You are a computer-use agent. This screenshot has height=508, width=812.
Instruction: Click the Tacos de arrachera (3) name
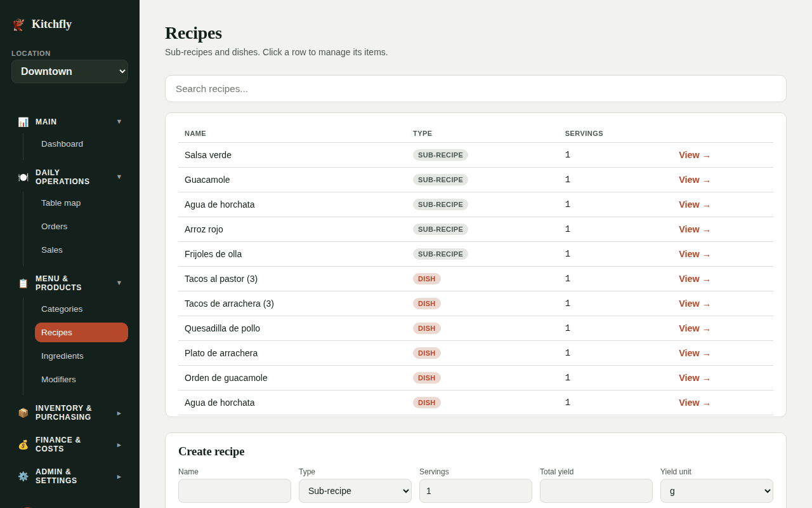tap(229, 304)
